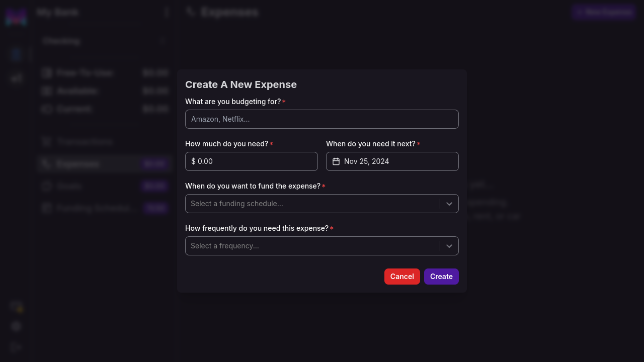
Task: Open the settings gear icon
Action: click(x=16, y=326)
